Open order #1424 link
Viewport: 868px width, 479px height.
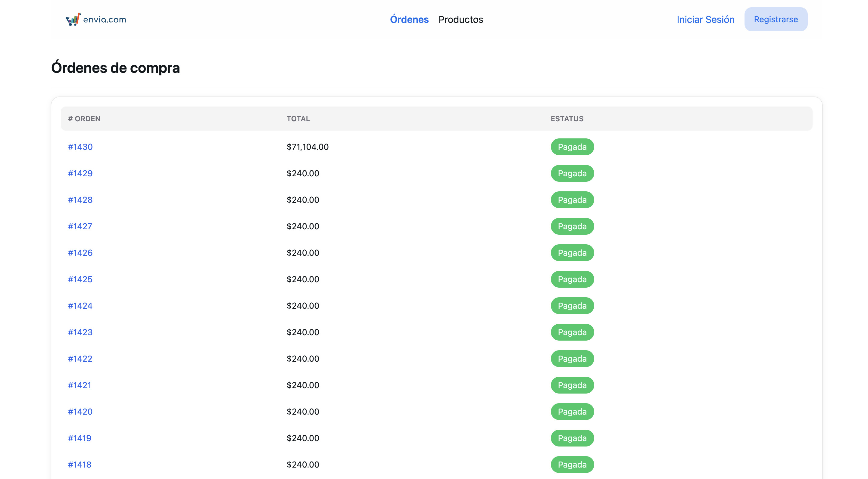(80, 306)
